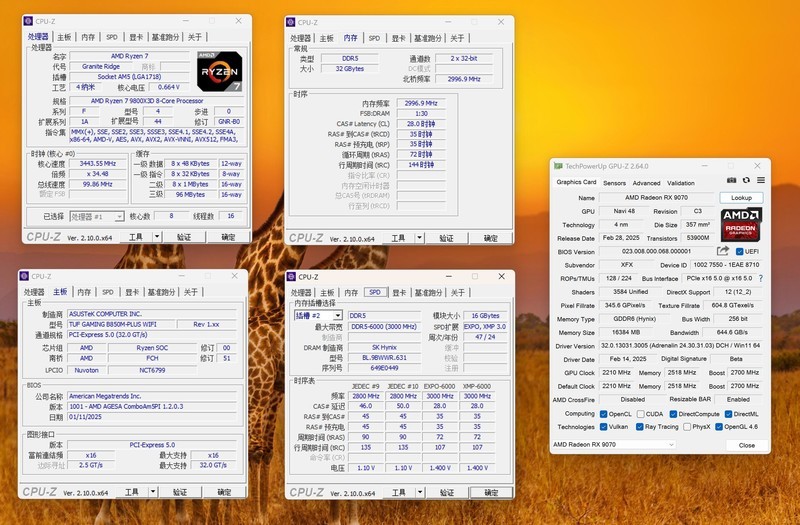Click Subvendor value XFX in GPU-Z
Viewport: 800px width, 525px height.
click(x=627, y=265)
